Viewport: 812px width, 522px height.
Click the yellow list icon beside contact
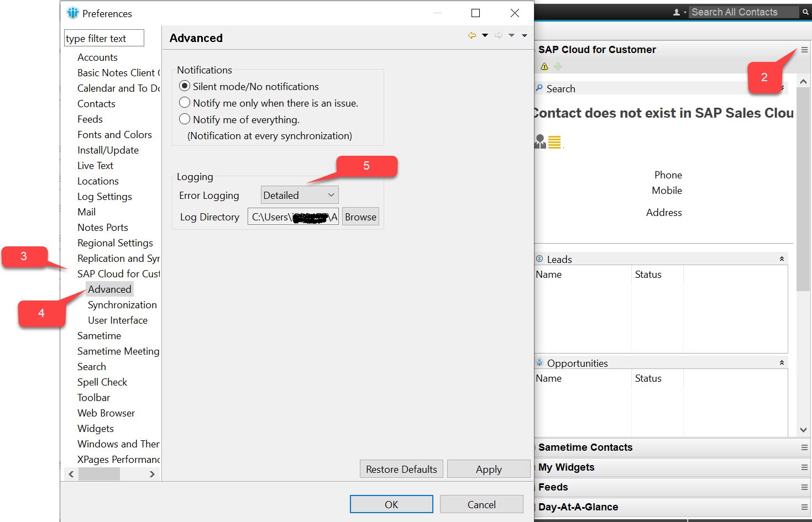[554, 142]
